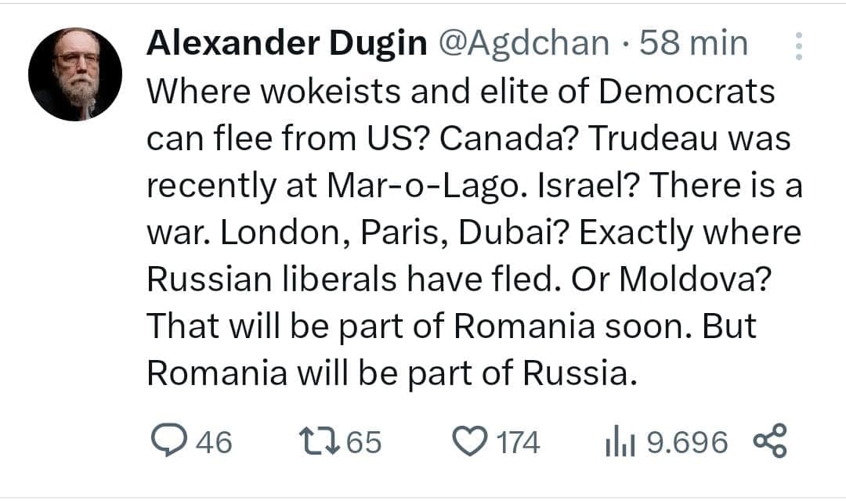This screenshot has width=846, height=504.
Task: Click the 46 replies count
Action: coord(214,442)
